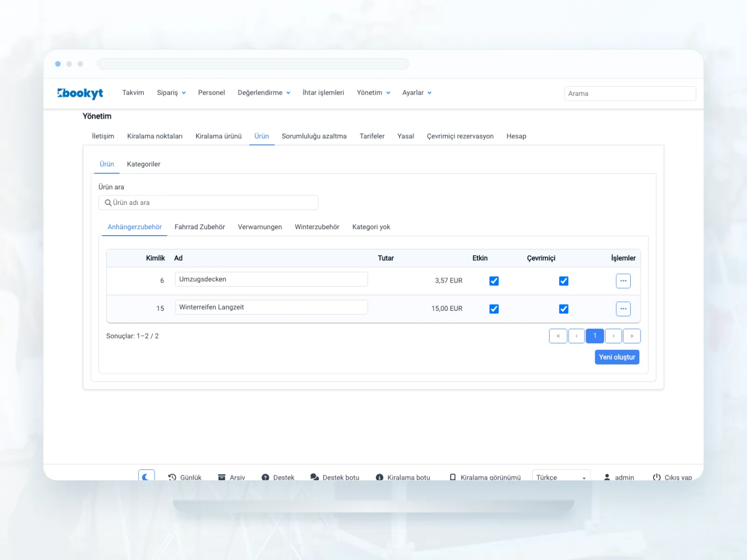Expand the Sipariş dropdown menu
Screen dimensions: 747x560
click(171, 93)
